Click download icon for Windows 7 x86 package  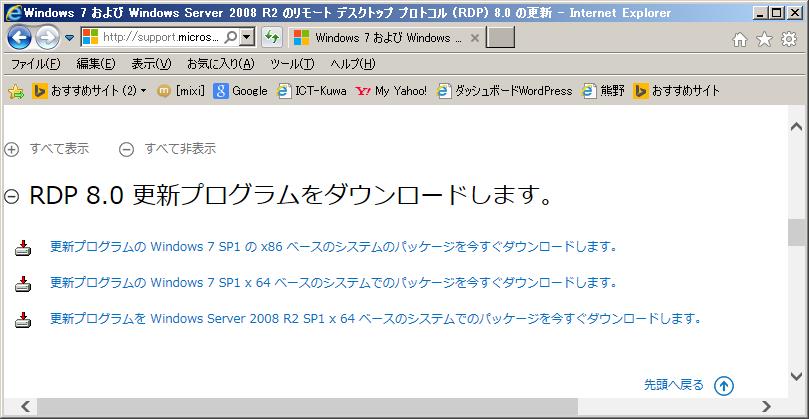(x=23, y=248)
